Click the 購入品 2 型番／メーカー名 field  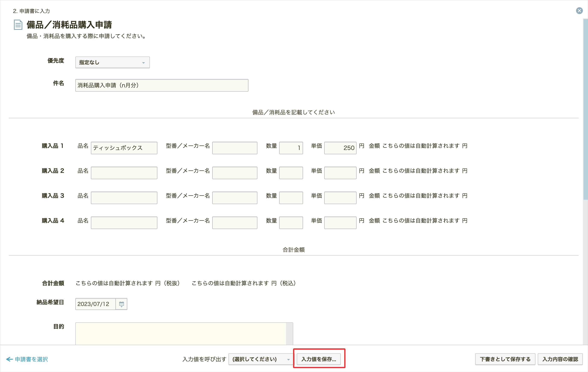click(x=235, y=173)
